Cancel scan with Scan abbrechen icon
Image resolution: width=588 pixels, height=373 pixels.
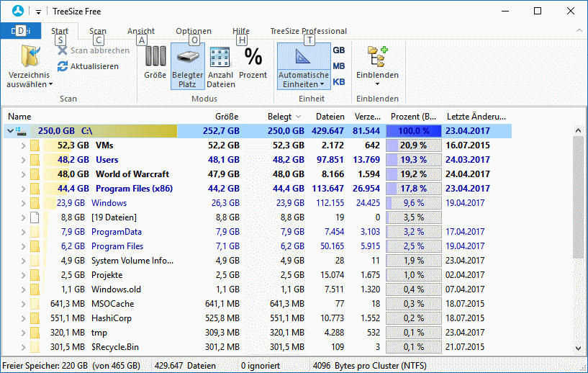(x=63, y=50)
